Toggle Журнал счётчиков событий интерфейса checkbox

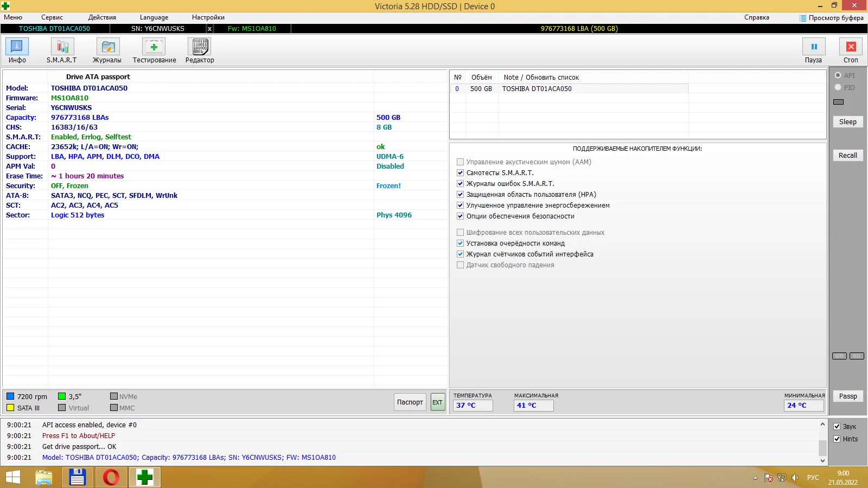[461, 254]
